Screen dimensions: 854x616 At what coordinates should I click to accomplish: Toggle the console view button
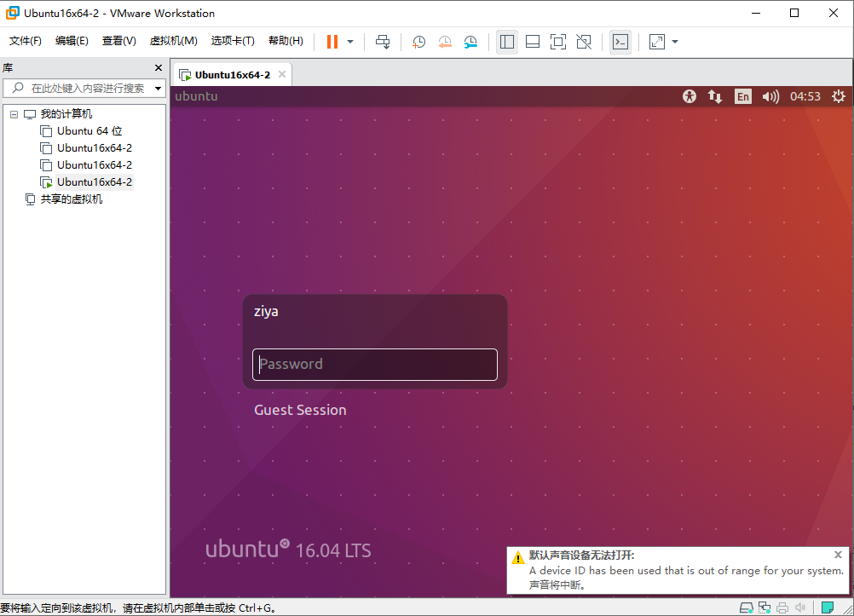click(x=620, y=42)
